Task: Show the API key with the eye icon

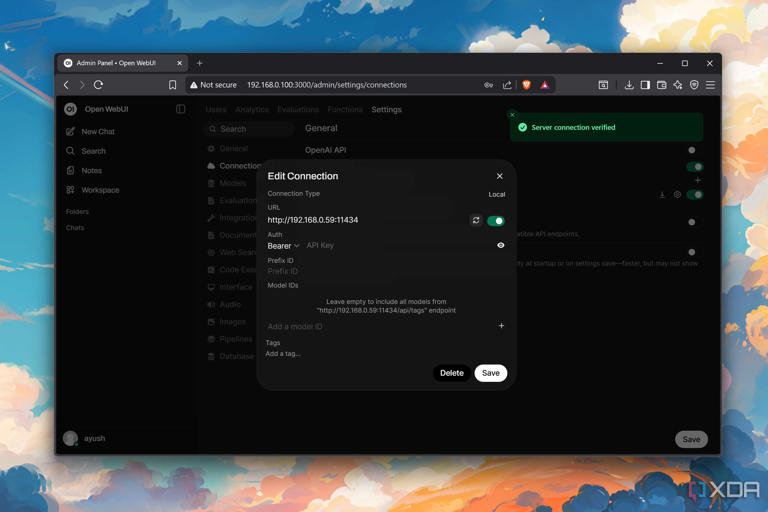Action: (501, 245)
